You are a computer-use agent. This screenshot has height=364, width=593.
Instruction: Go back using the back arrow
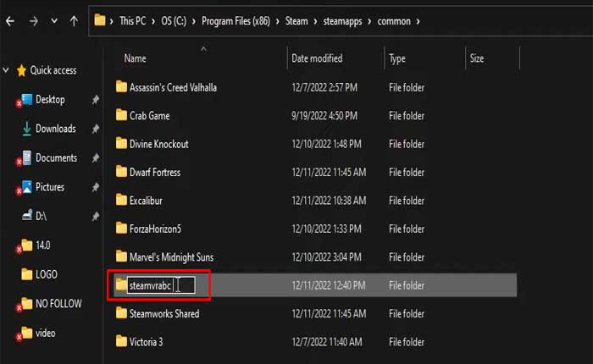click(x=10, y=21)
